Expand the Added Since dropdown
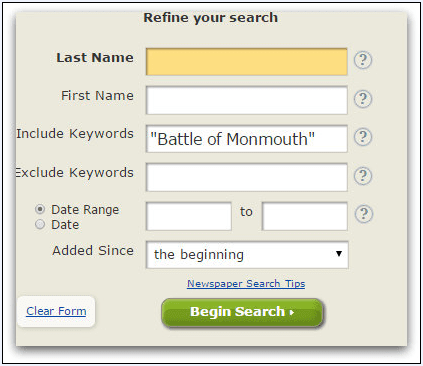Screen dimensions: 423x366 247,255
